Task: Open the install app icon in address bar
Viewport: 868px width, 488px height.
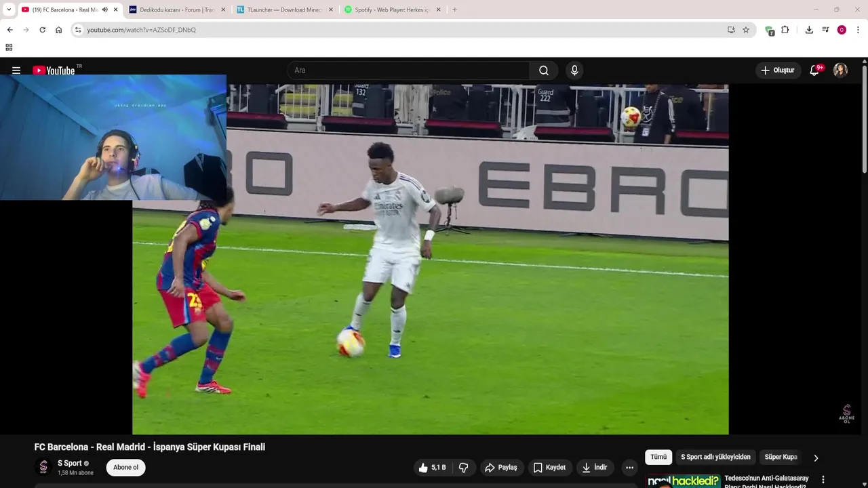Action: 731,30
